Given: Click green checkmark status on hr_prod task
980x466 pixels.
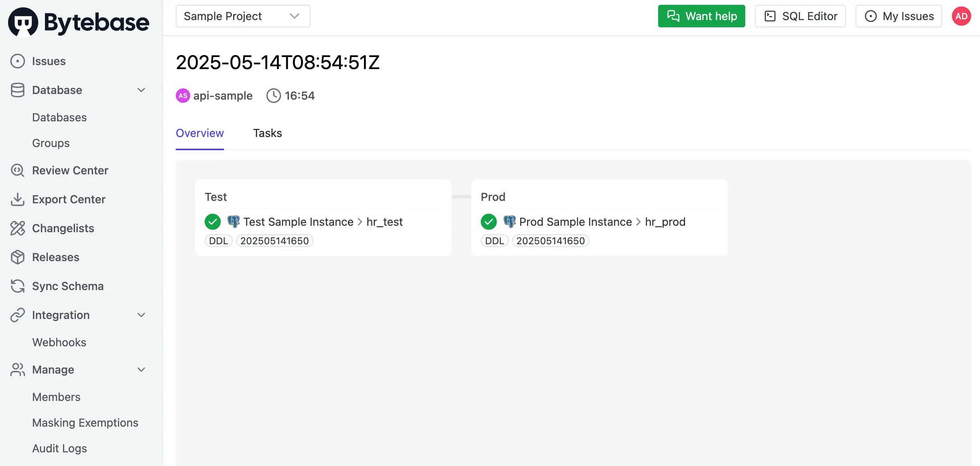Looking at the screenshot, I should (x=489, y=222).
